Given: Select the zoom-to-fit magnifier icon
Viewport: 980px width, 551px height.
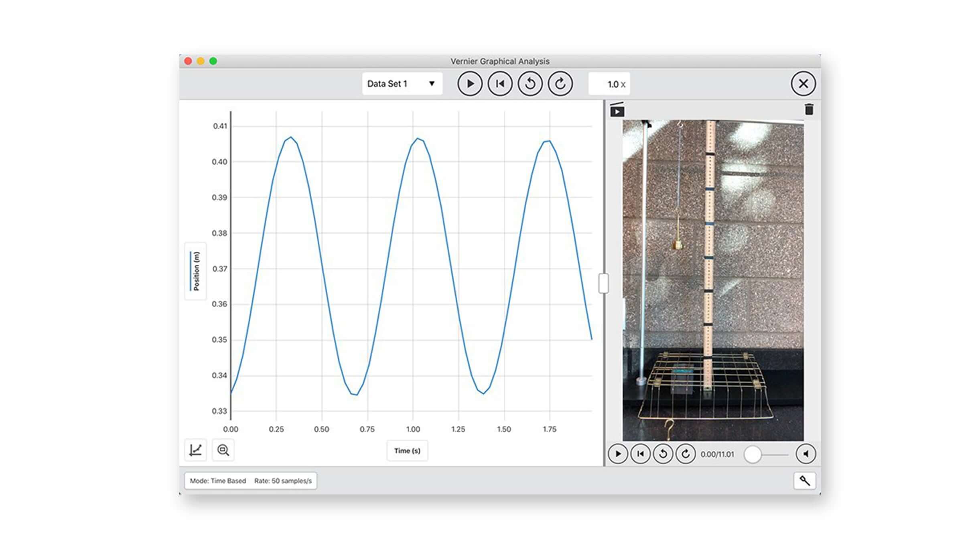Looking at the screenshot, I should click(x=223, y=450).
